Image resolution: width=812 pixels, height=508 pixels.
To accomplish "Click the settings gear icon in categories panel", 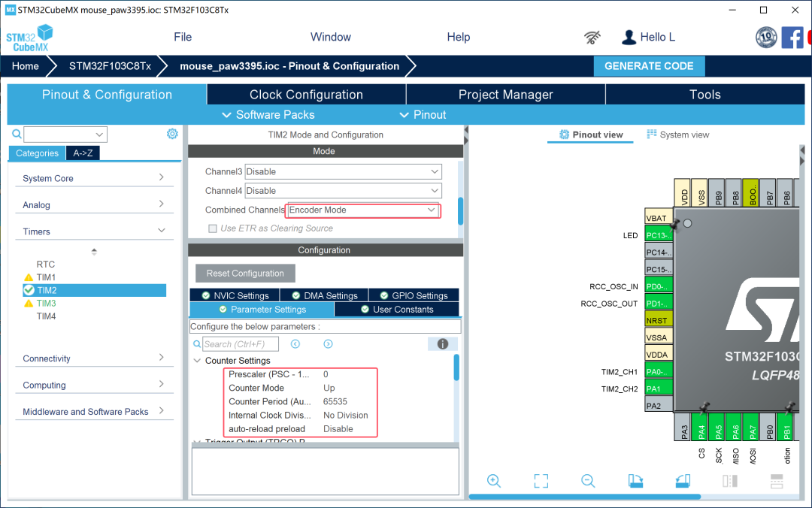I will (x=172, y=134).
